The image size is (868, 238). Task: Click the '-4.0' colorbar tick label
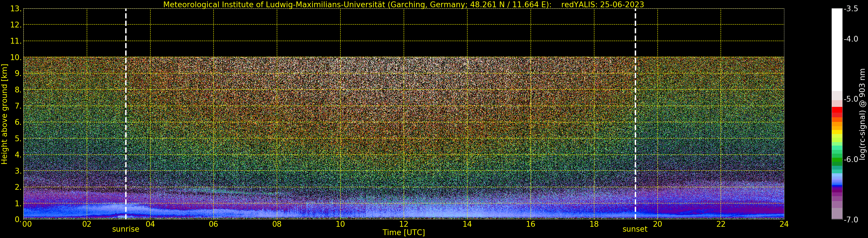[x=851, y=39]
